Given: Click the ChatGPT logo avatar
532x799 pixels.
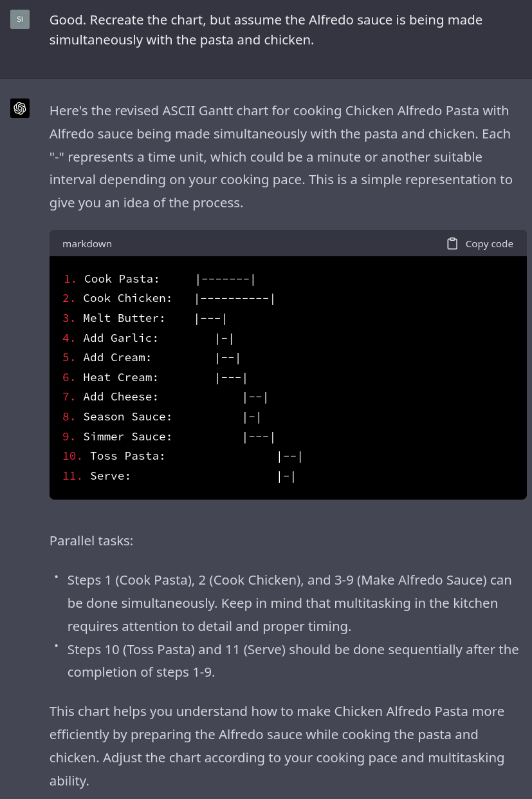Looking at the screenshot, I should pos(20,108).
